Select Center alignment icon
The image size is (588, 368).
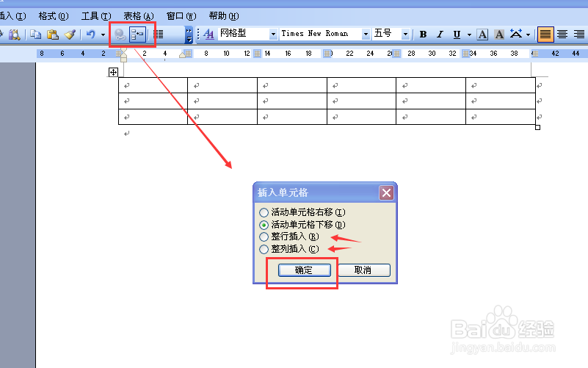[562, 35]
